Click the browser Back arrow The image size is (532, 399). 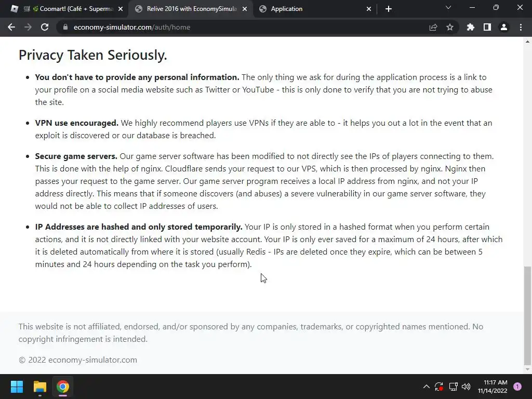pyautogui.click(x=11, y=27)
